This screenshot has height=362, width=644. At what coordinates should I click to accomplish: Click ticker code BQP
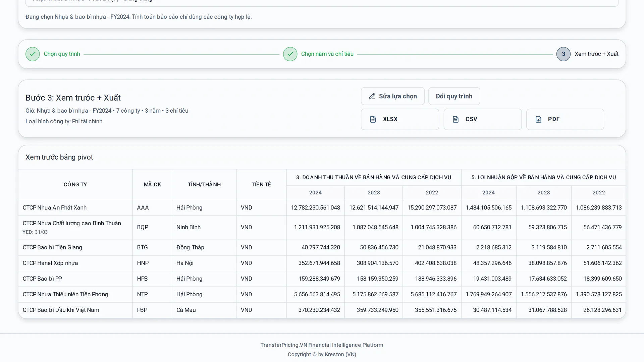click(x=143, y=227)
